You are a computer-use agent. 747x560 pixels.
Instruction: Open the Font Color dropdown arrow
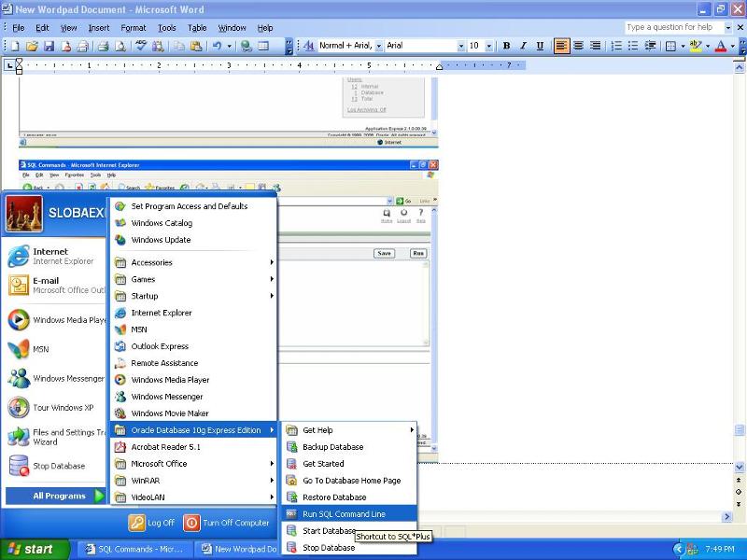[x=733, y=46]
